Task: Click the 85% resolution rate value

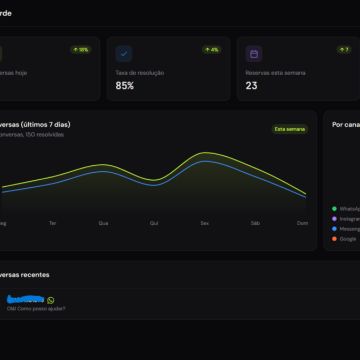Action: click(125, 86)
